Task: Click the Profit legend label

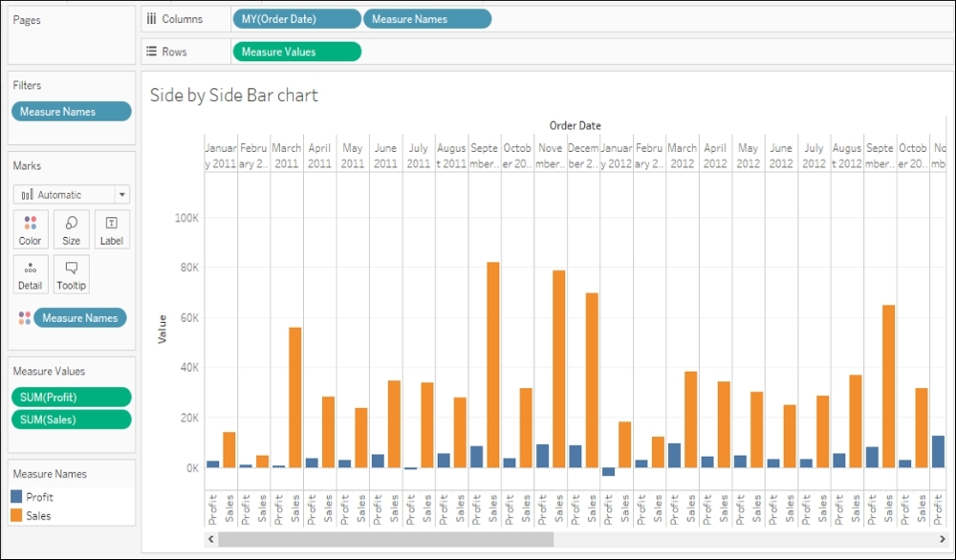Action: (x=39, y=497)
